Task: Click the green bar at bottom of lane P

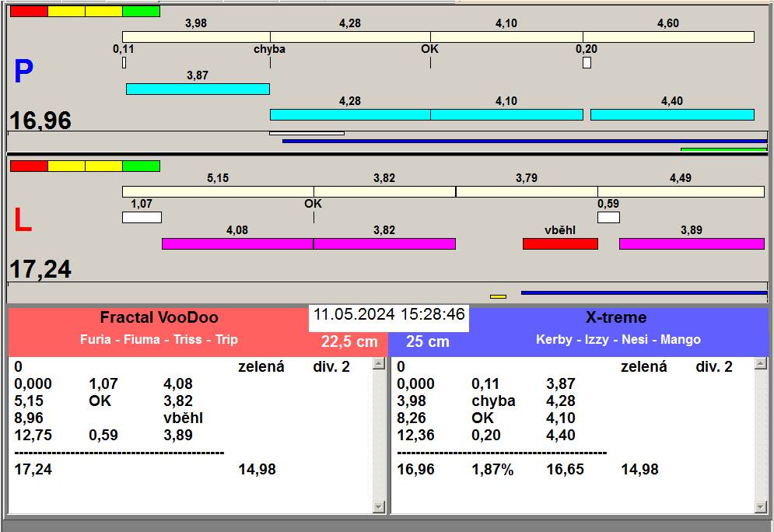Action: [723, 149]
